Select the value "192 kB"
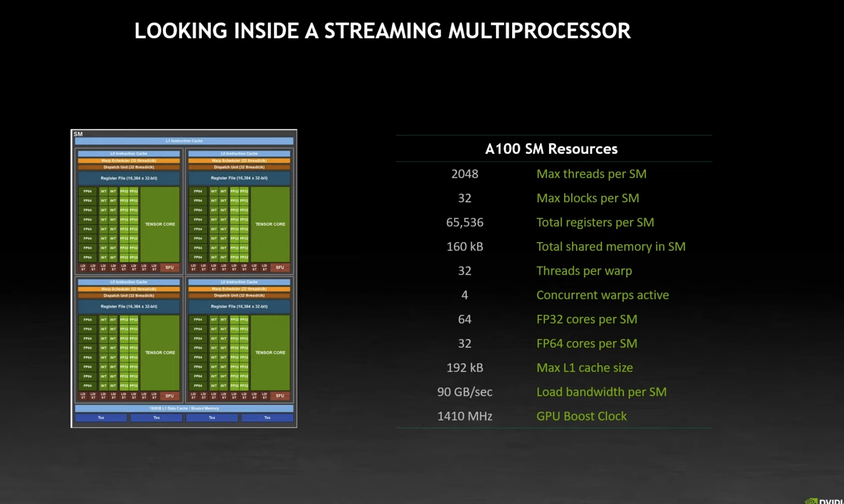Screen dimensions: 844x504 465,368
